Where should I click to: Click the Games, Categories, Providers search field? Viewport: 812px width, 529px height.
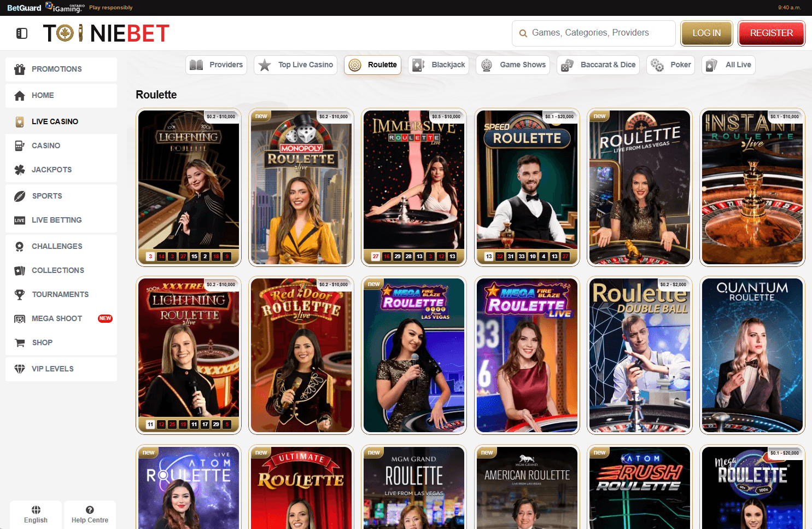pos(593,33)
